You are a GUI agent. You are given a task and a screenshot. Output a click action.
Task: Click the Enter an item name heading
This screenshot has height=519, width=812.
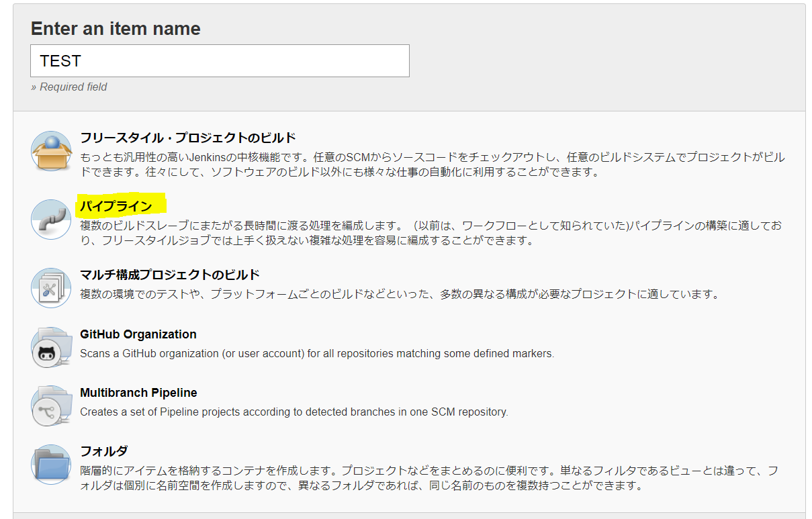pyautogui.click(x=116, y=28)
